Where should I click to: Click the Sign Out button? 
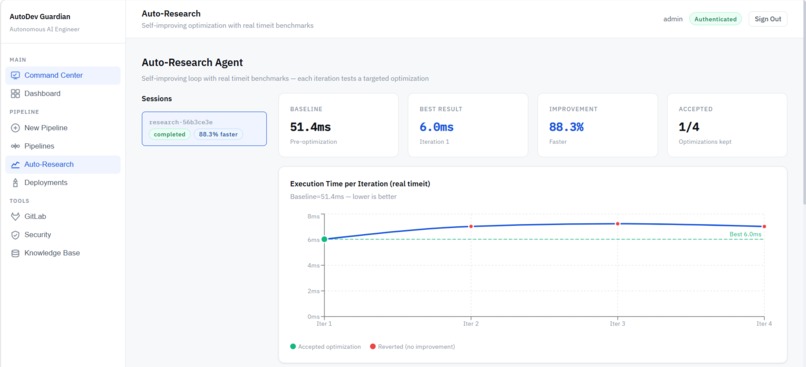tap(767, 19)
